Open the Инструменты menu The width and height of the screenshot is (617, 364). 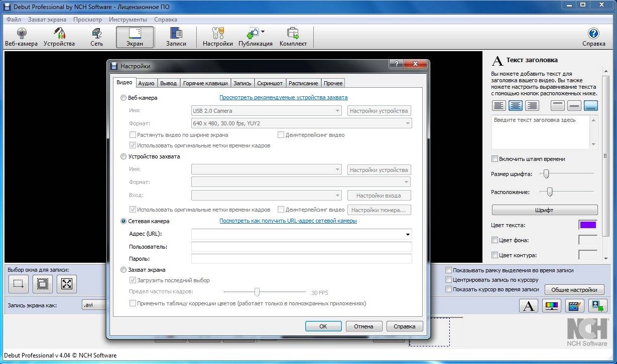[x=128, y=20]
